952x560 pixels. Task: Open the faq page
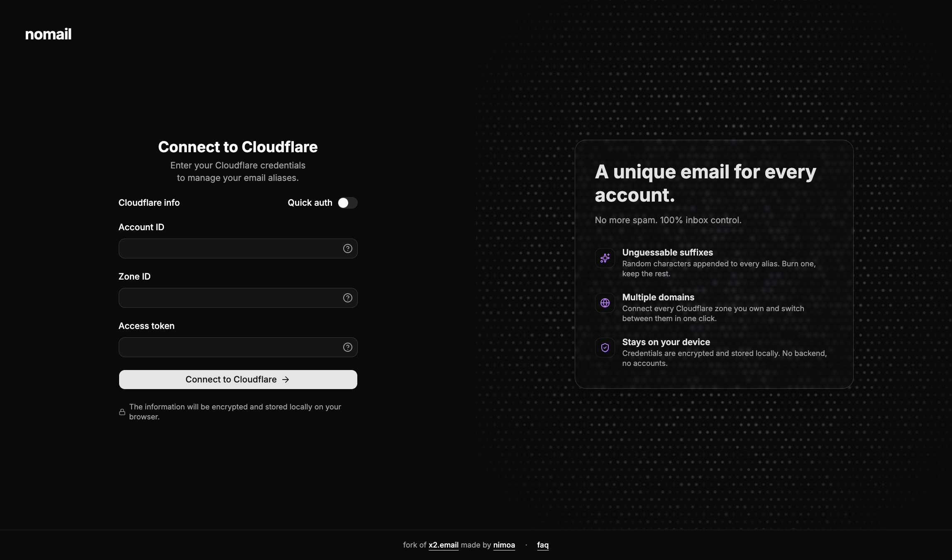[x=542, y=545]
